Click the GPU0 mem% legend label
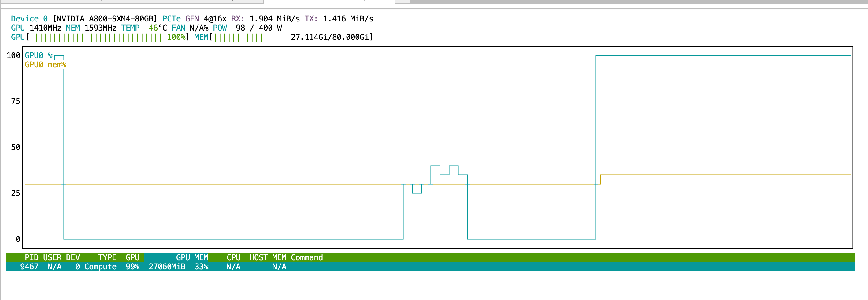 [x=45, y=65]
